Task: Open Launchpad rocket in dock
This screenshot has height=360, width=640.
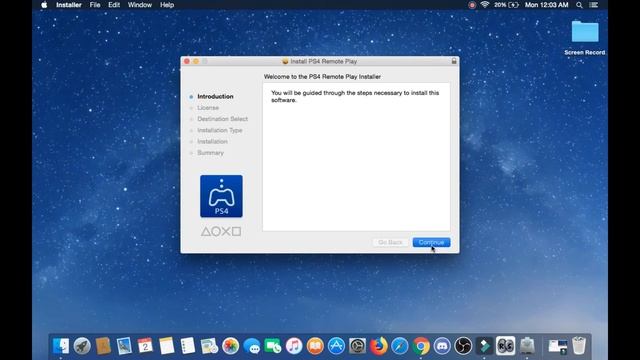Action: click(x=82, y=346)
